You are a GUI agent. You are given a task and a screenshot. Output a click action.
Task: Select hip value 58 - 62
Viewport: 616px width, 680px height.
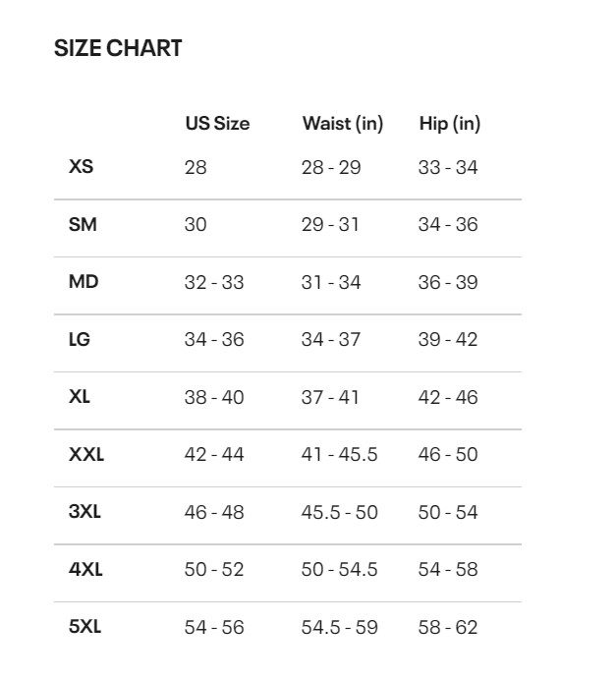coord(448,627)
